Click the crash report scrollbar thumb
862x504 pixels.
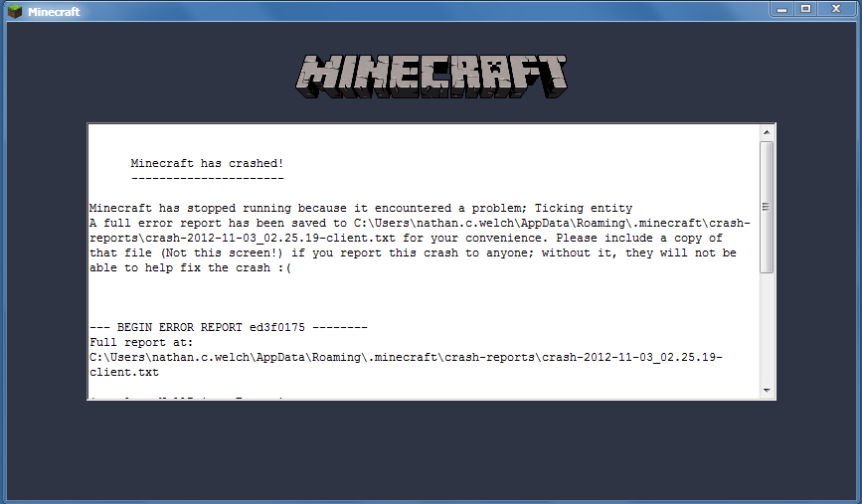(767, 207)
